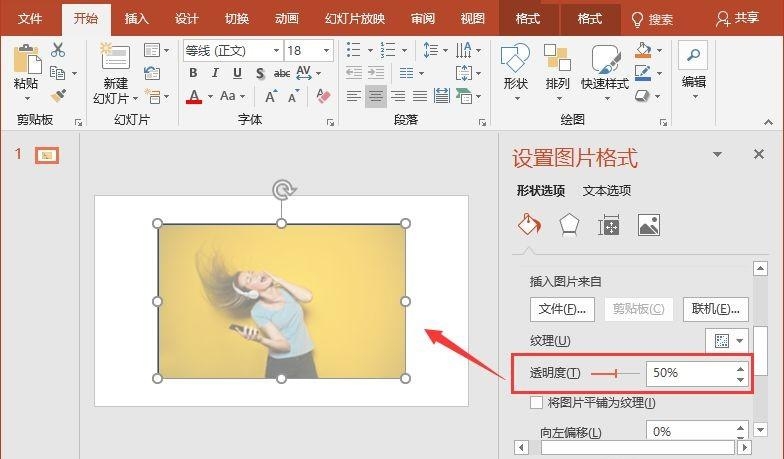This screenshot has height=459, width=784.
Task: Open the Effects pentagon icon tab
Action: pyautogui.click(x=568, y=225)
